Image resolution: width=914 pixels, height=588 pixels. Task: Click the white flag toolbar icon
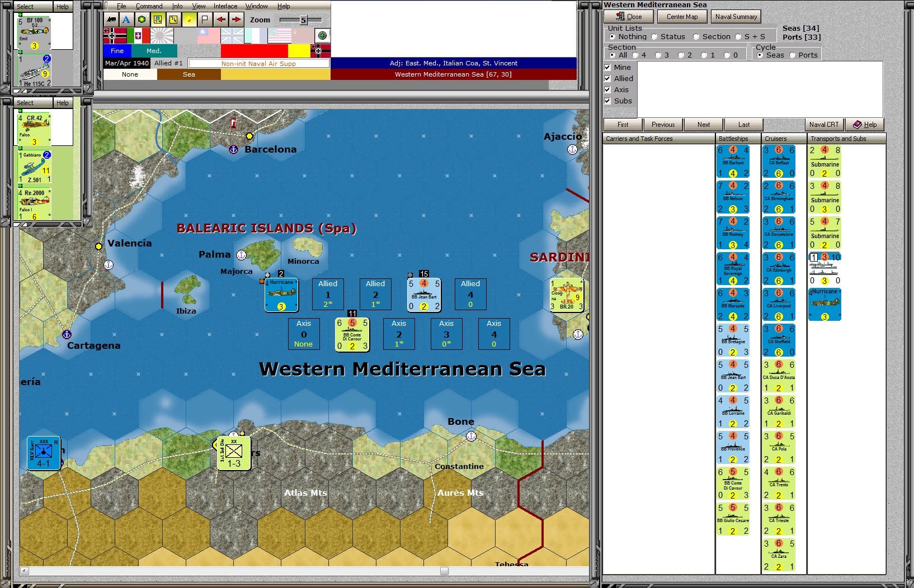205,20
